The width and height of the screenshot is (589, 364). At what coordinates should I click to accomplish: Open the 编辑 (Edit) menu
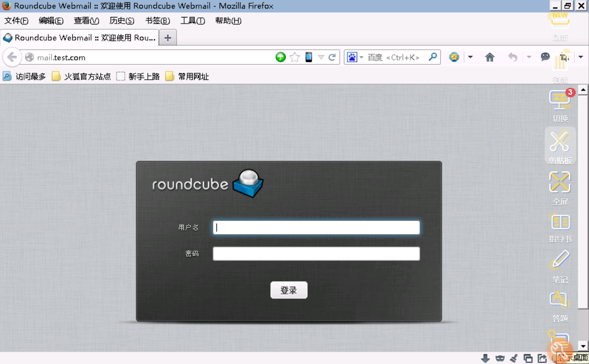[x=51, y=21]
